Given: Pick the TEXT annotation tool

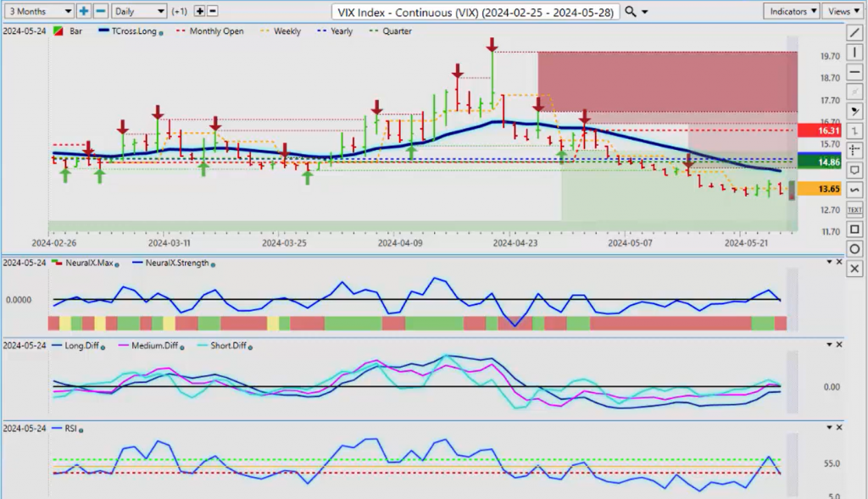Looking at the screenshot, I should tap(854, 209).
